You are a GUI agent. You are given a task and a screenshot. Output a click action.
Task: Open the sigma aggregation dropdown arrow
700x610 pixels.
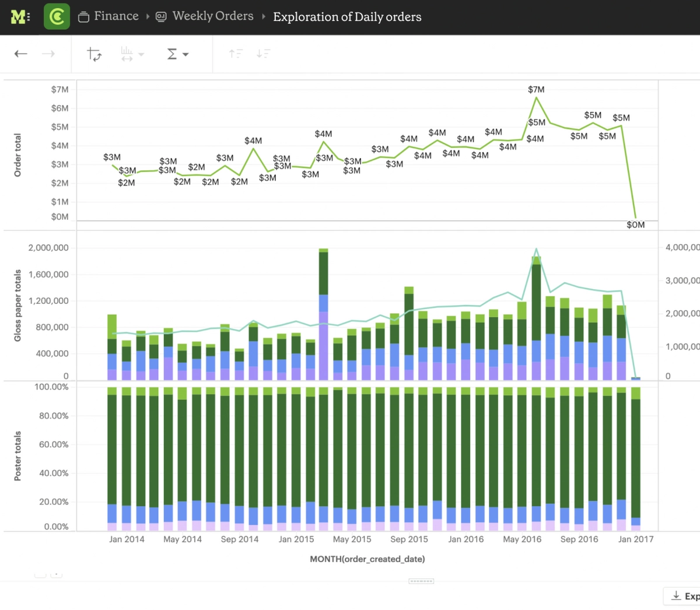(x=185, y=54)
